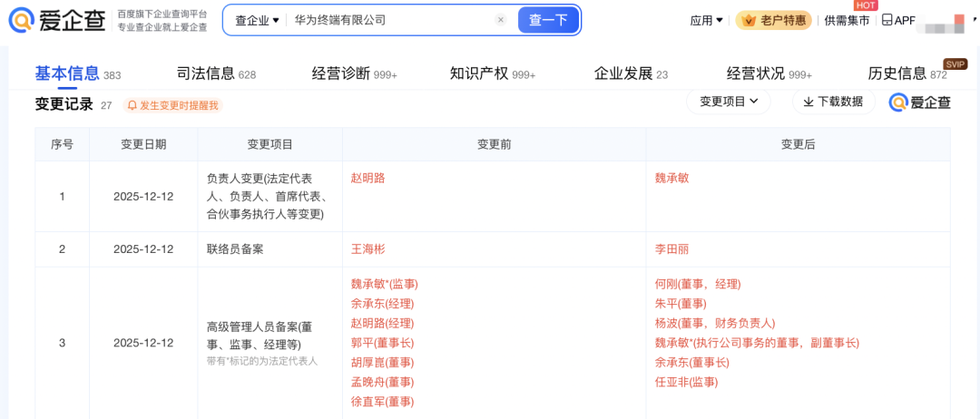Click the crown icon on 老户特惠
The height and width of the screenshot is (419, 980).
point(748,20)
